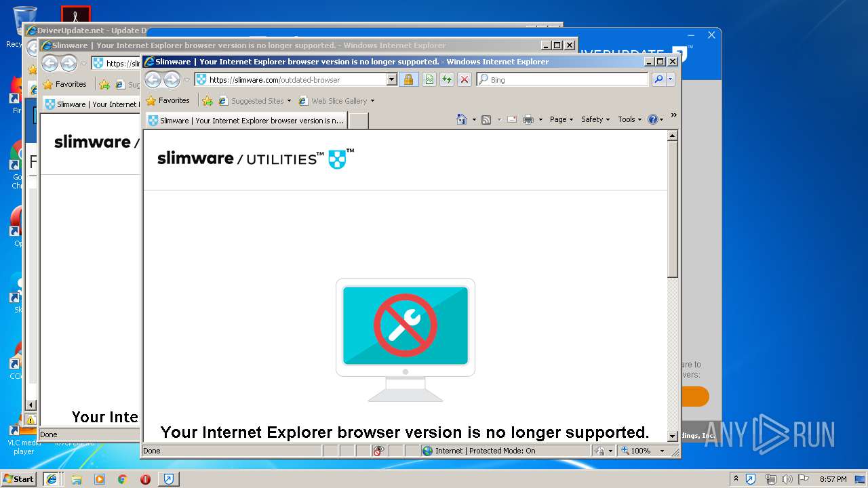Click the DriverUpdate.net window title bar
The image size is (868, 488).
coord(85,30)
